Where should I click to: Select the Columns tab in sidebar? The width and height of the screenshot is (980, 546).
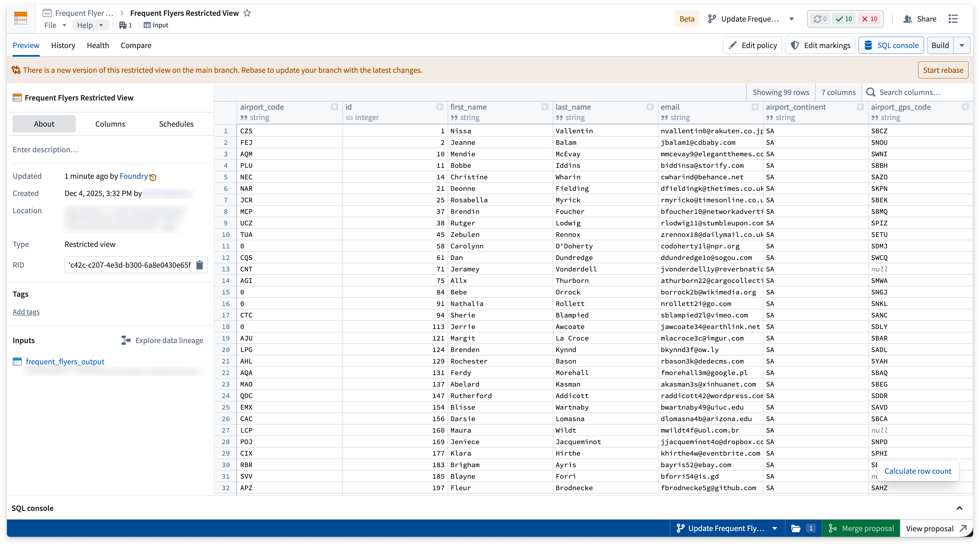pos(110,124)
